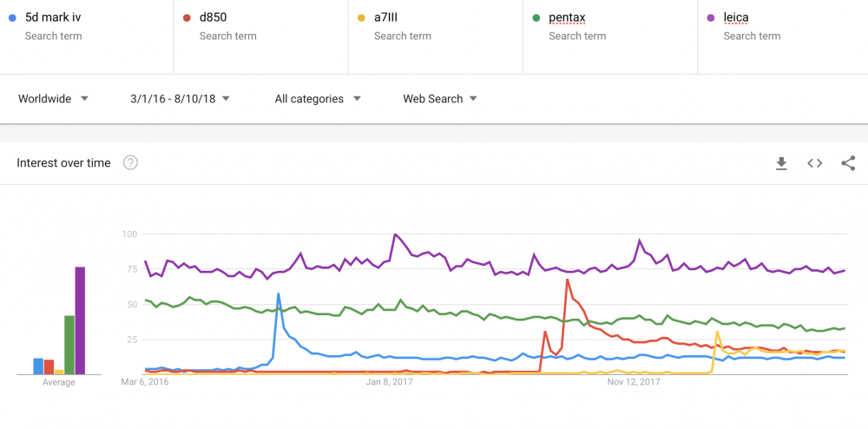
Task: Open the date range 3/1/16 - 8/10/18 dropdown
Action: click(x=180, y=99)
